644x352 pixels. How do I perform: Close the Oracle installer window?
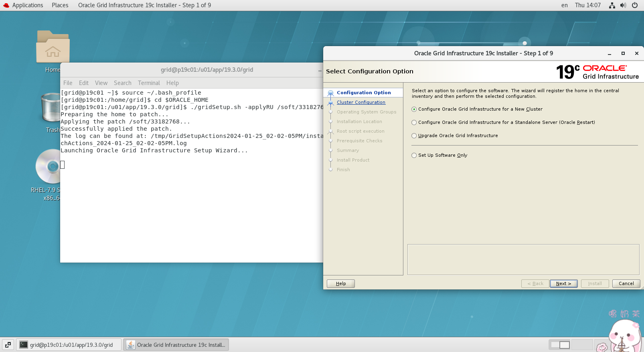point(637,53)
